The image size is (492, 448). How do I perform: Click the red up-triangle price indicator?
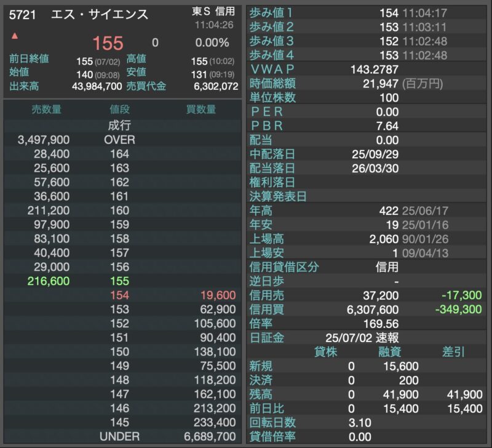click(14, 36)
